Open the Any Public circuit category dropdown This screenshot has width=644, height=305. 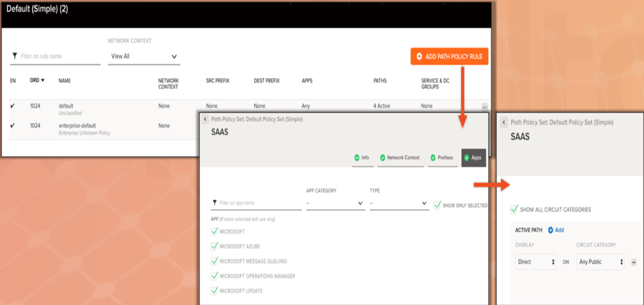tap(600, 262)
